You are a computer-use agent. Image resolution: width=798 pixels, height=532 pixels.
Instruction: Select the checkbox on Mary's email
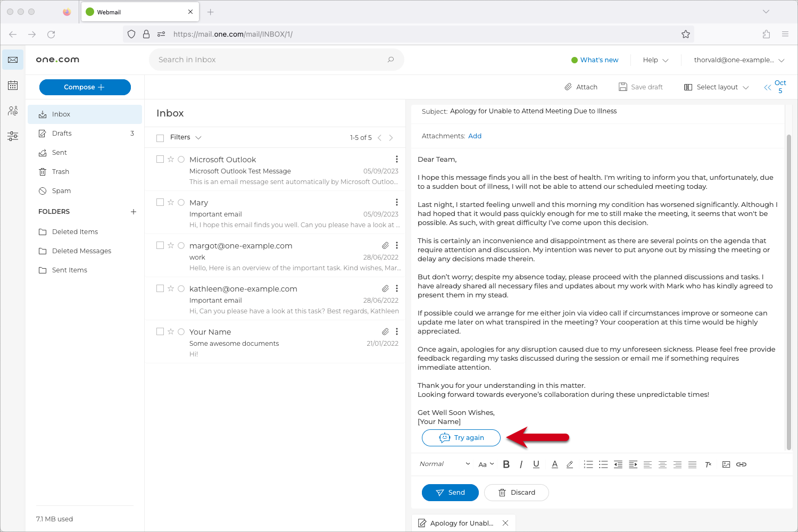click(160, 202)
